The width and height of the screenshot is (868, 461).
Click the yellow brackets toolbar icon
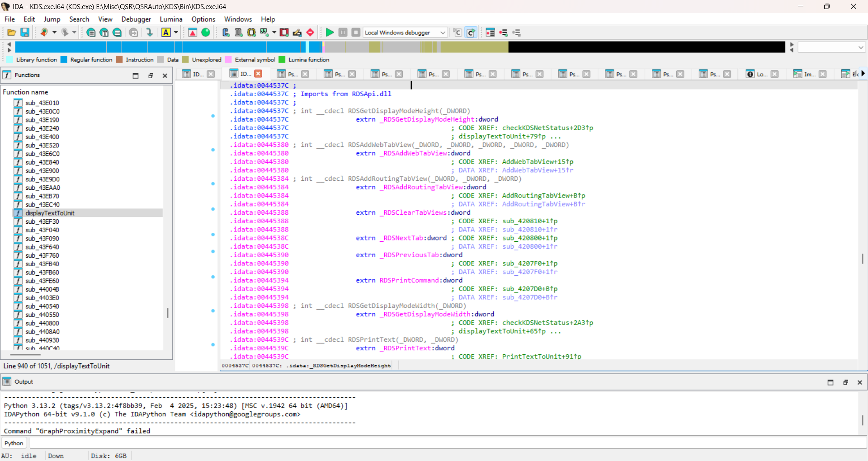251,33
